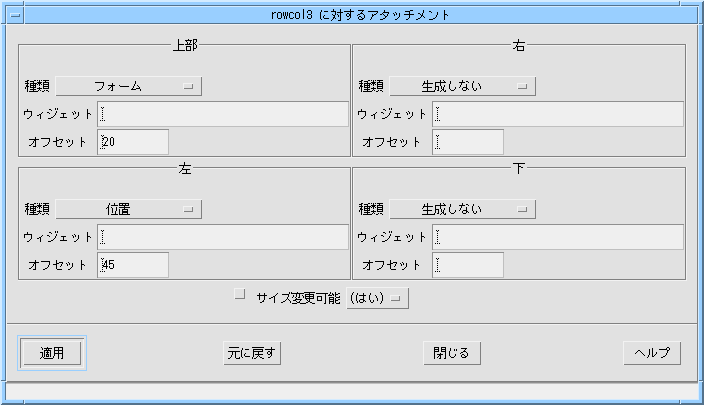Focus ウィジェット field in 下 section

coord(558,237)
